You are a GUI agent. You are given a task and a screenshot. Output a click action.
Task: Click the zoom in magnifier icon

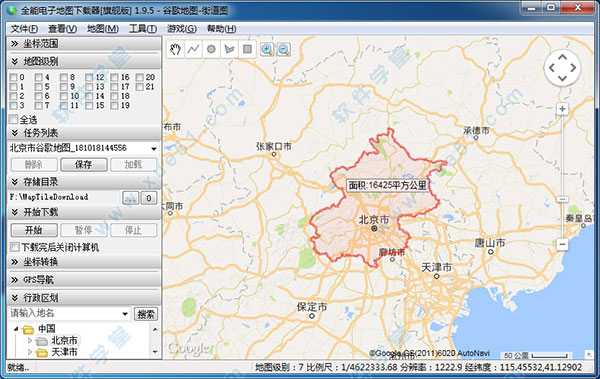pos(267,49)
